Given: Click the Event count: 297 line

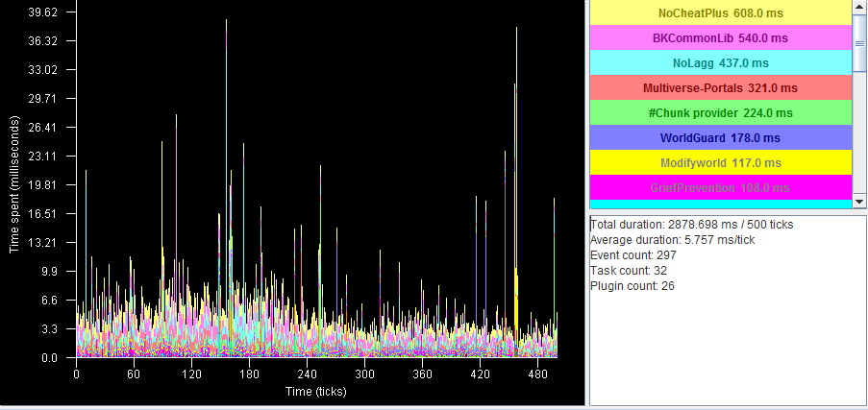Looking at the screenshot, I should coord(633,255).
